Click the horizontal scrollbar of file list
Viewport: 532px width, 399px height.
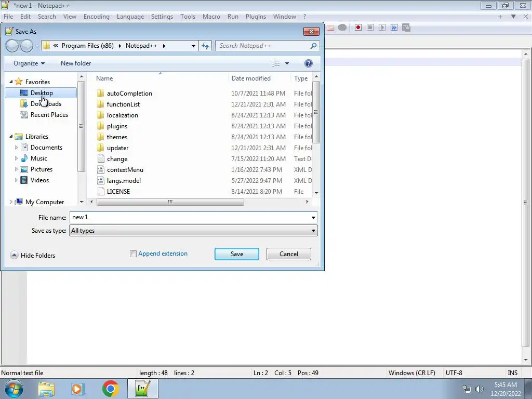(170, 202)
